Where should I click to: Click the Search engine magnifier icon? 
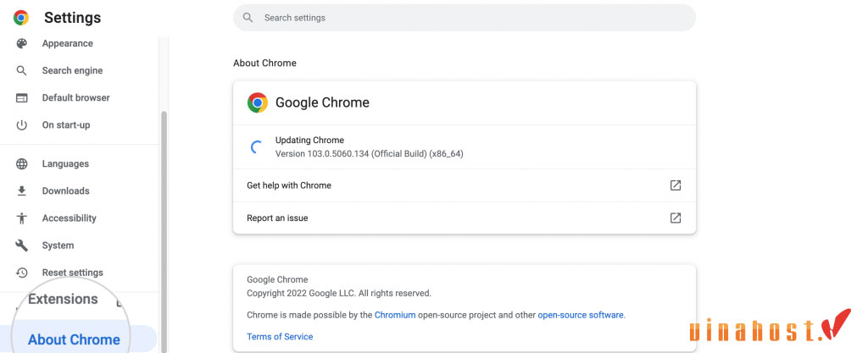21,71
